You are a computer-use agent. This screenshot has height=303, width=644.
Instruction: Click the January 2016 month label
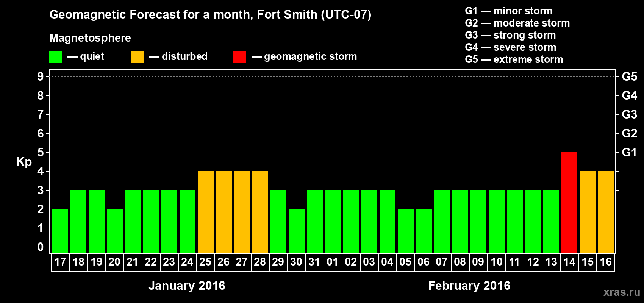187,286
